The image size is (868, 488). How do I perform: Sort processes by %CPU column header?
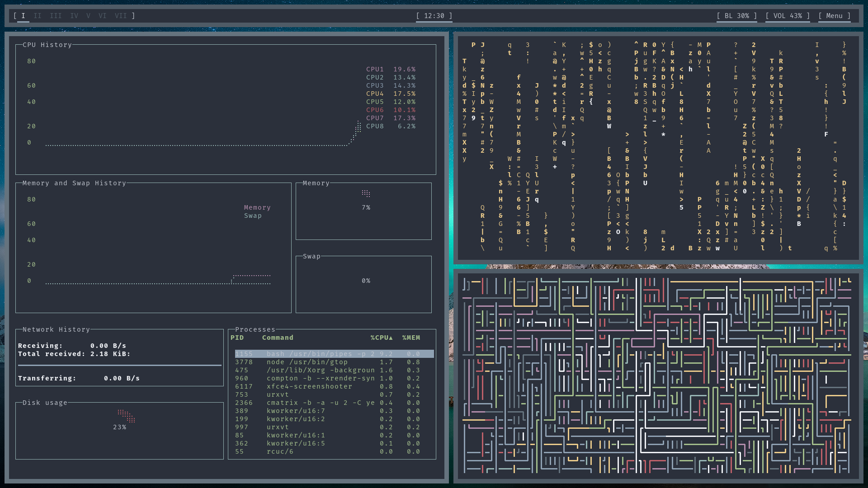(382, 338)
